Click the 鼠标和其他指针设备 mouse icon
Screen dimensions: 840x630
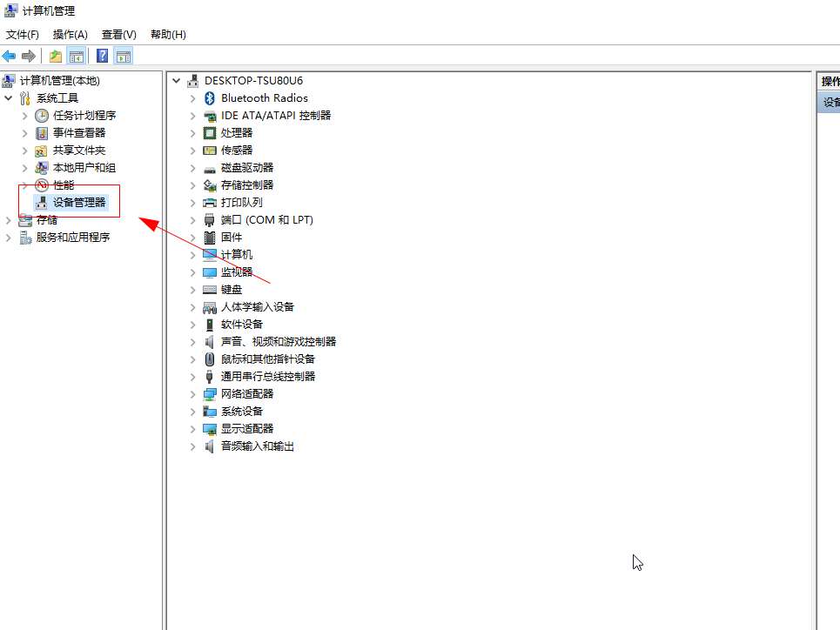click(210, 359)
